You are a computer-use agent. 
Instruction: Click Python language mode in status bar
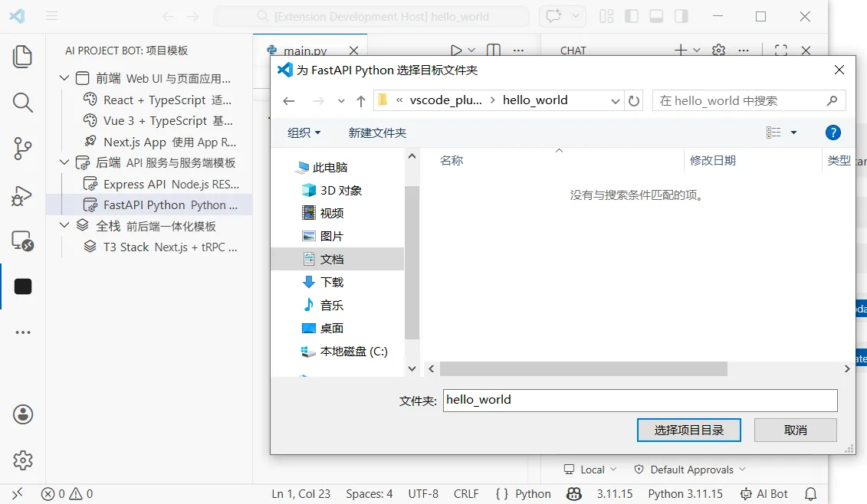point(533,493)
